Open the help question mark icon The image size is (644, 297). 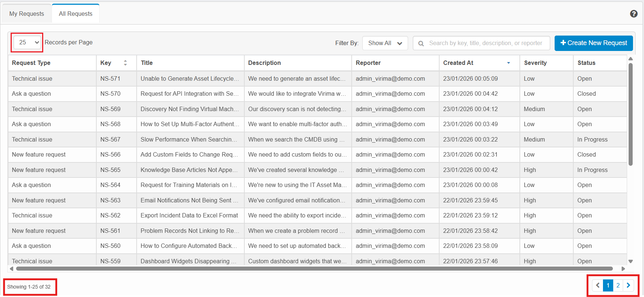633,14
